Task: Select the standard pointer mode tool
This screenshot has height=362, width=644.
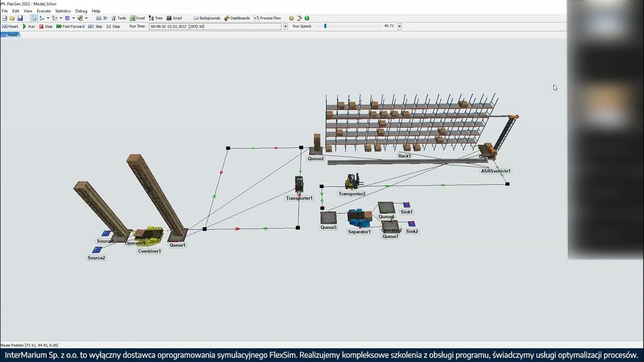Action: click(34, 18)
